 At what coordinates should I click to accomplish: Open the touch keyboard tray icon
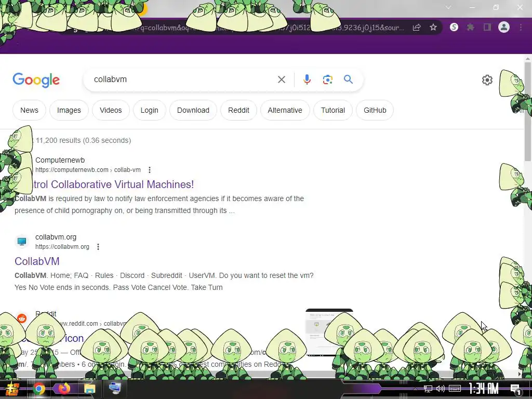(455, 389)
